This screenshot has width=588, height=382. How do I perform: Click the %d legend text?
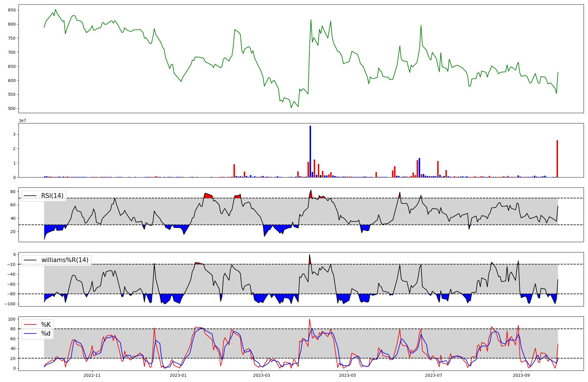click(46, 334)
